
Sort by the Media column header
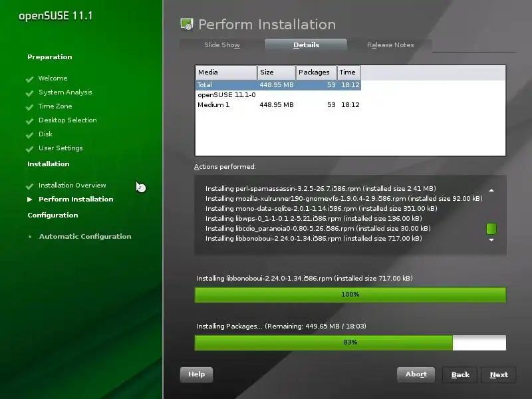pos(226,72)
